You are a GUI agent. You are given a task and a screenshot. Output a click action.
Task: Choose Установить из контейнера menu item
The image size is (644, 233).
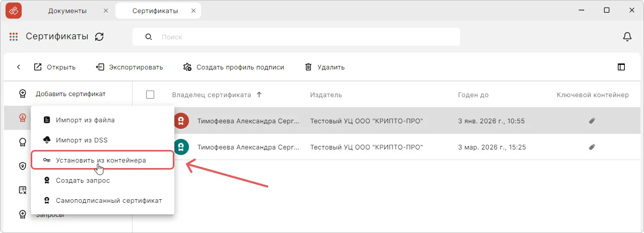[x=101, y=160]
